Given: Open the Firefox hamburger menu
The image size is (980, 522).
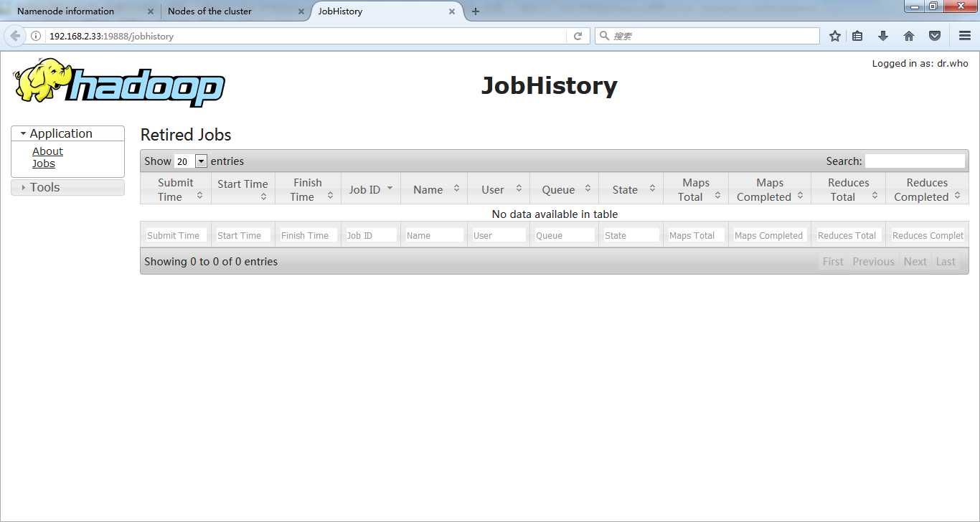Looking at the screenshot, I should (965, 36).
